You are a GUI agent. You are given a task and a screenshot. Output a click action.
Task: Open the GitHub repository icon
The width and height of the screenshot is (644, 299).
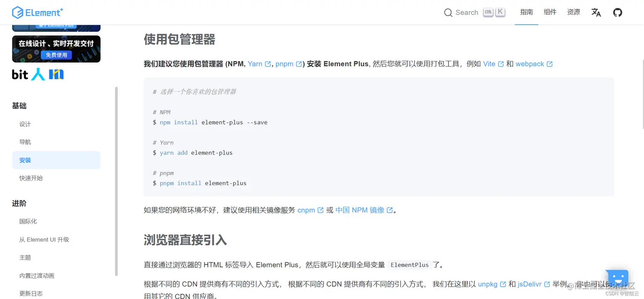click(x=618, y=12)
